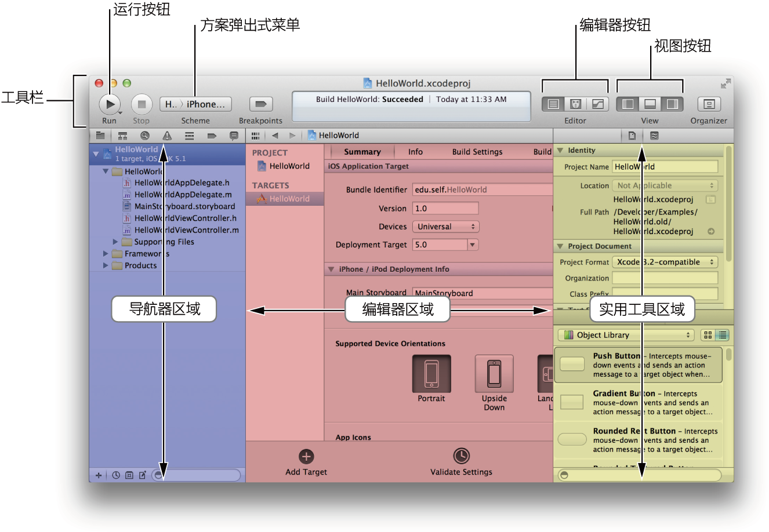Open the Build Settings tab

point(477,152)
